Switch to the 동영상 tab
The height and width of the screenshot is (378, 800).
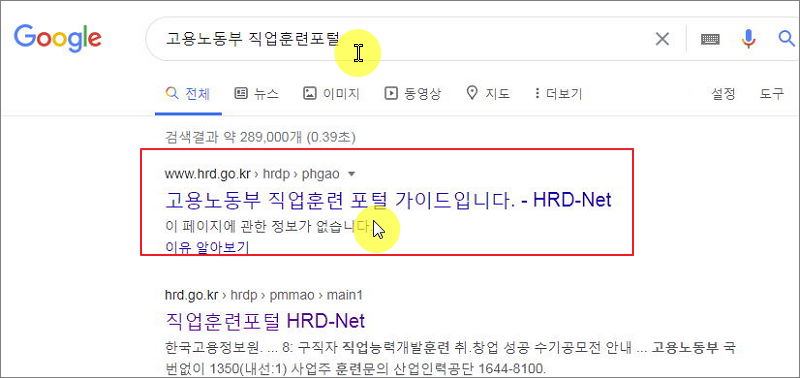tap(412, 93)
